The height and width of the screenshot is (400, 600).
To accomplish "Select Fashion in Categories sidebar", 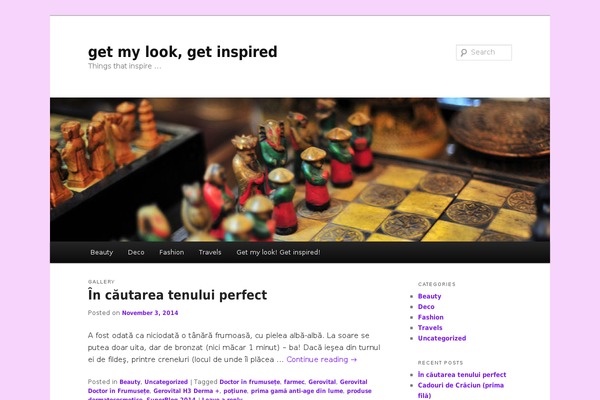I will point(430,317).
